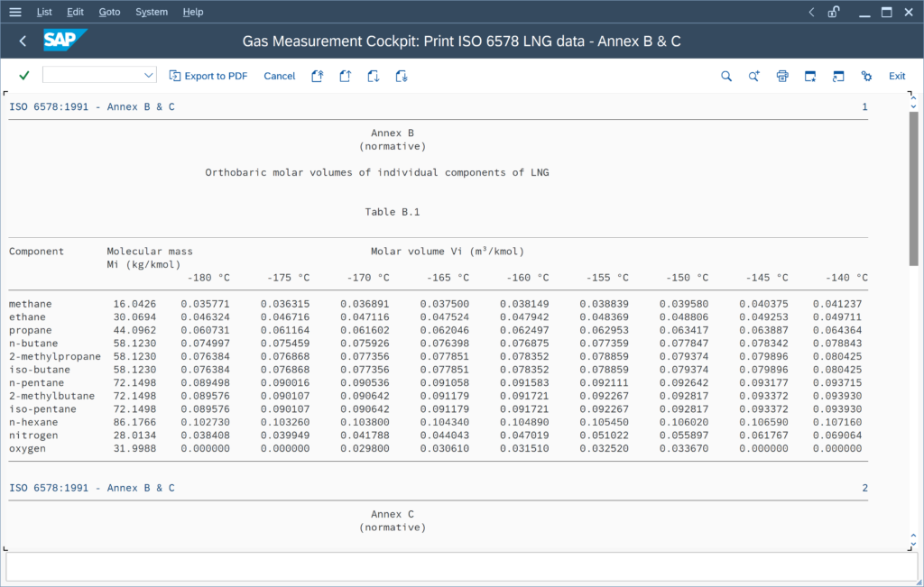The image size is (924, 587).
Task: Select the 'iso-pentane' row label
Action: click(x=42, y=409)
